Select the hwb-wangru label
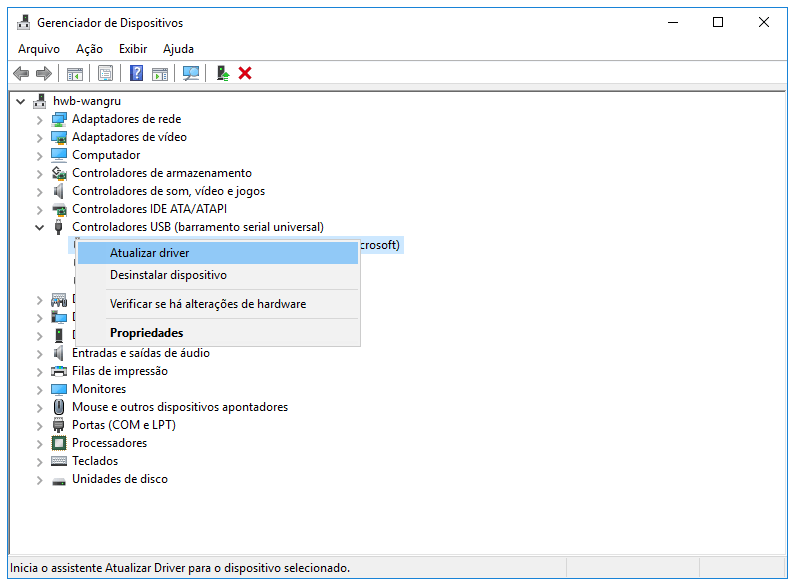Viewport: 795px width, 586px height. click(87, 101)
